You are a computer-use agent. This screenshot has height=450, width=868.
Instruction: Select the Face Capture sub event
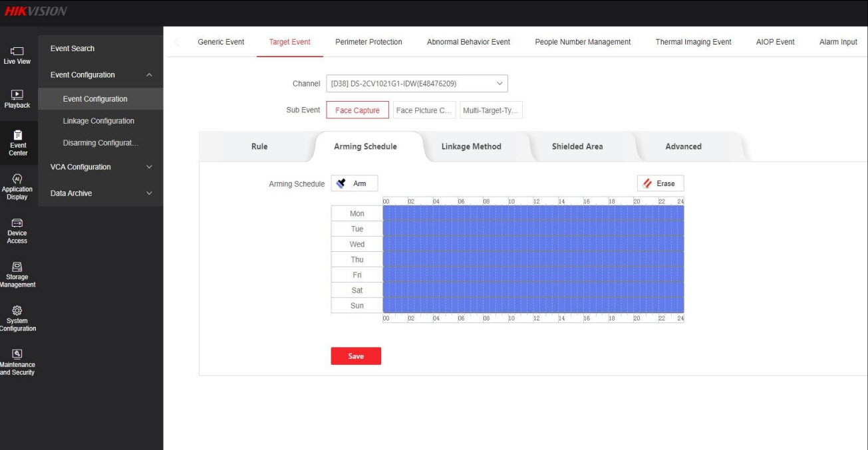point(357,110)
